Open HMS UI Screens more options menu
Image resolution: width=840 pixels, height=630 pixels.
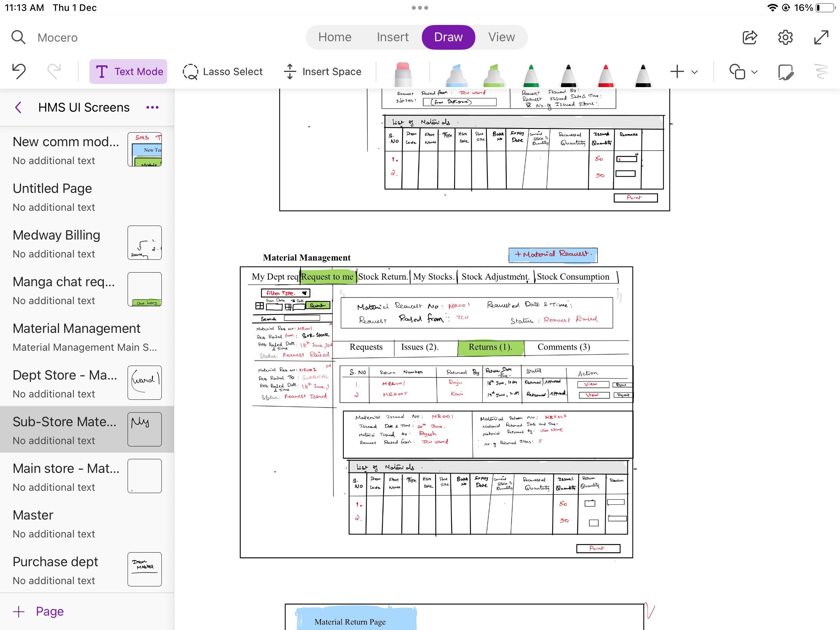coord(152,107)
